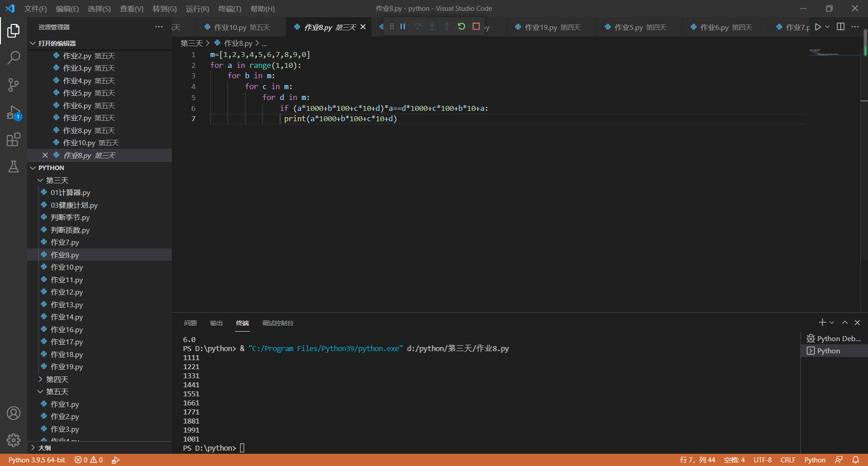The height and width of the screenshot is (466, 868).
Task: Click Step Out in debug toolbar
Action: coord(447,26)
